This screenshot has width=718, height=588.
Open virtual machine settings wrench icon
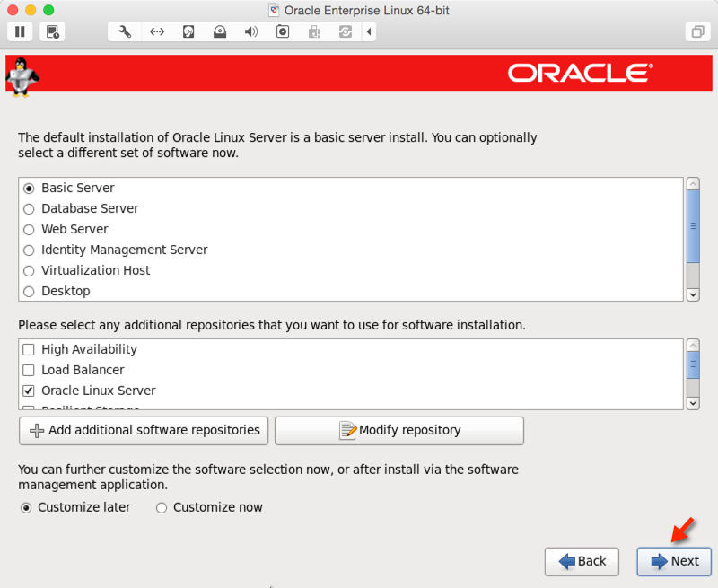click(x=125, y=31)
